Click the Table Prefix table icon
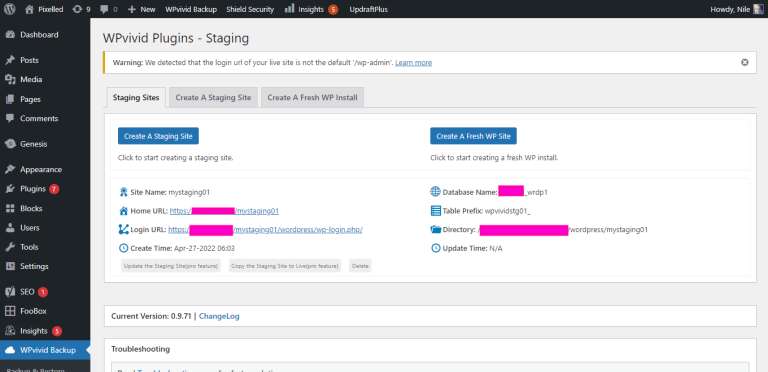 435,211
